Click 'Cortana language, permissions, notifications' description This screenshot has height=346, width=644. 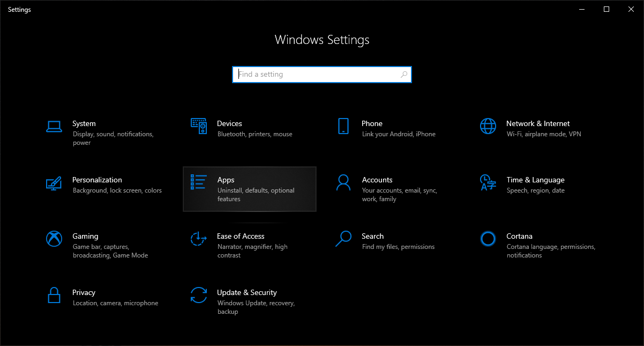pyautogui.click(x=551, y=251)
